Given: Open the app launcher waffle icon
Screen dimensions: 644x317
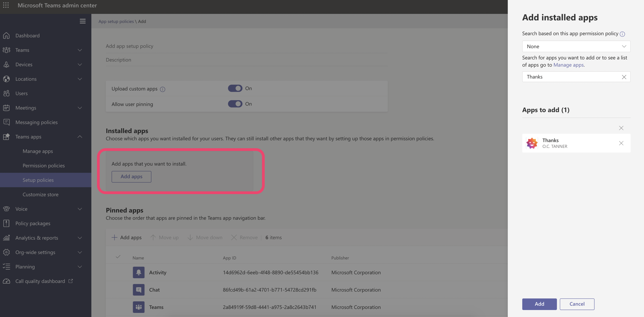Looking at the screenshot, I should 6,5.
